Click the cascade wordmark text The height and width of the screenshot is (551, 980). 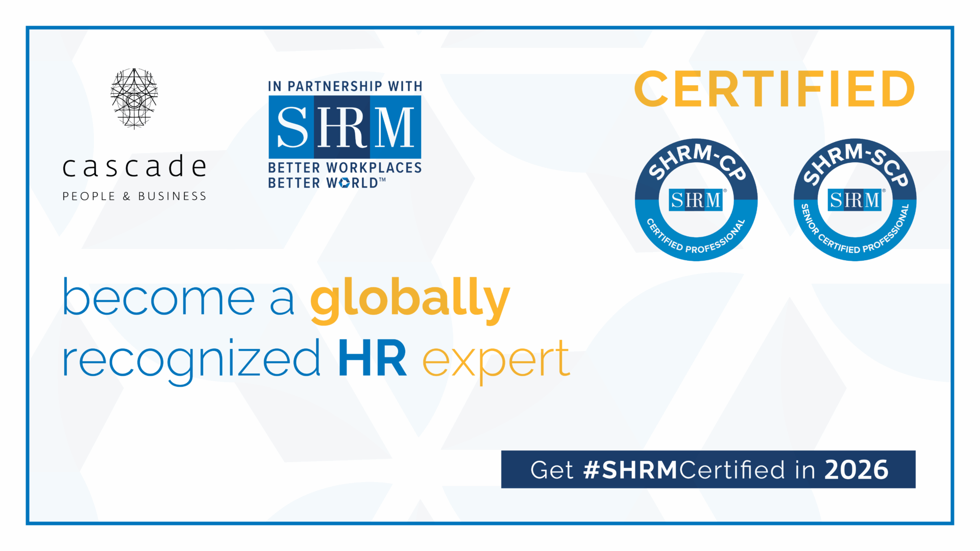click(134, 167)
